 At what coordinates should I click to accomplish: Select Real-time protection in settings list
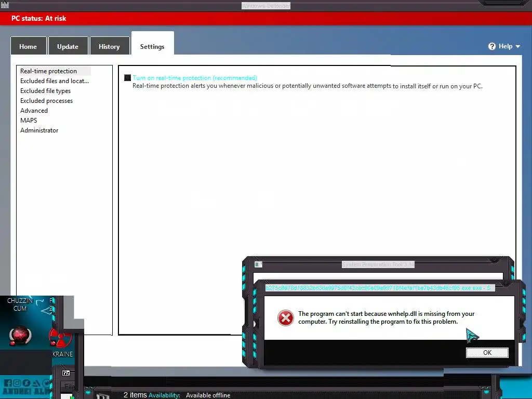point(48,71)
